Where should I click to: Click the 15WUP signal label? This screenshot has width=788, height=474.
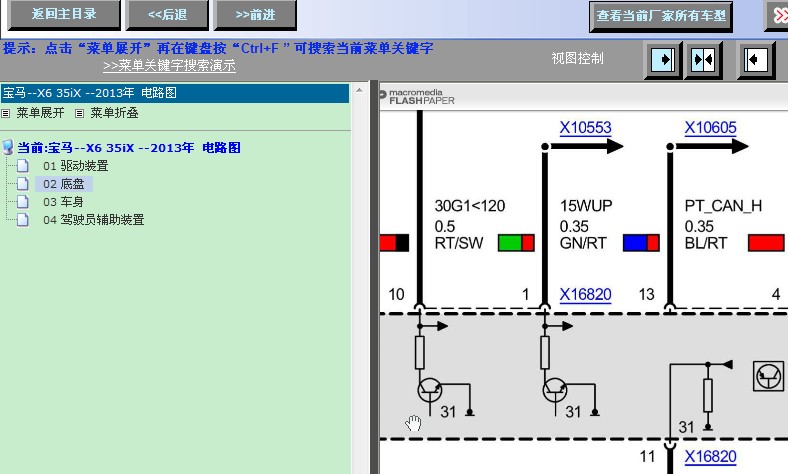click(586, 206)
